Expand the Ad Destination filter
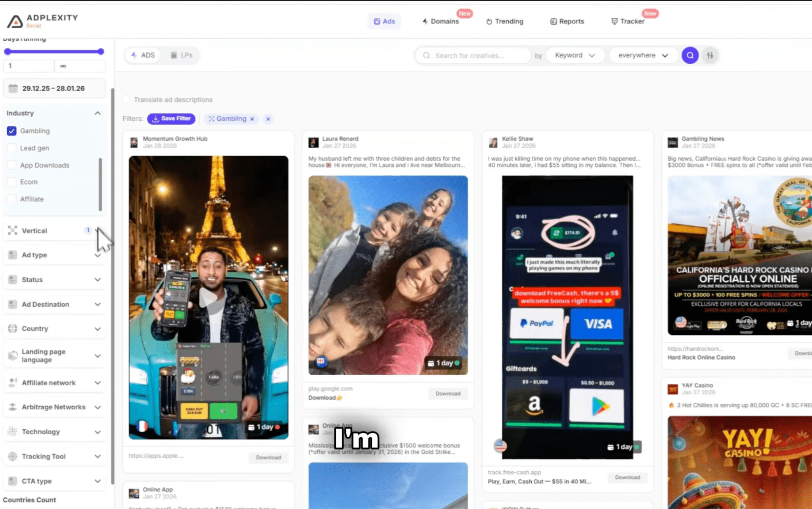 click(98, 304)
